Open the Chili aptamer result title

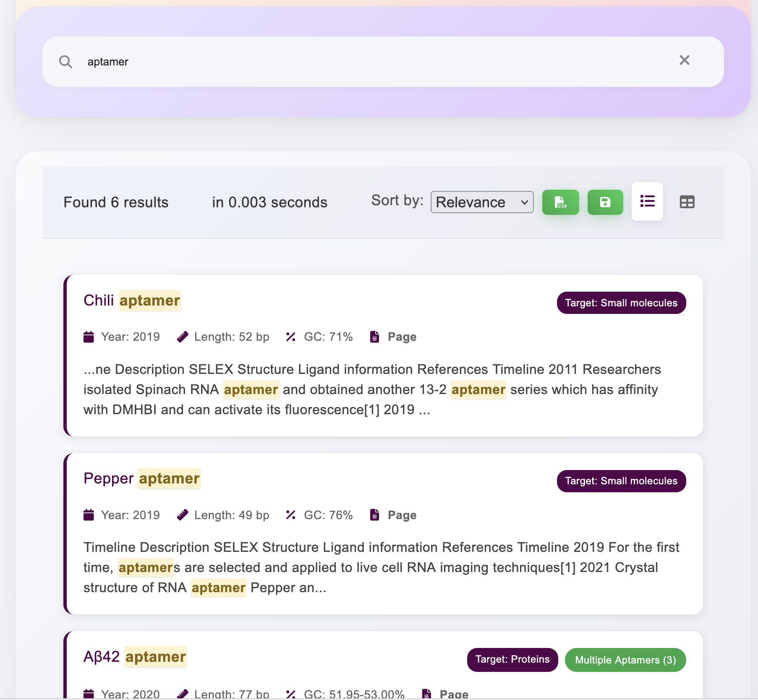tap(132, 300)
